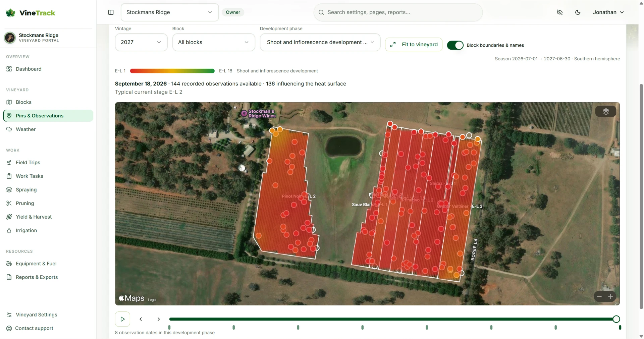The image size is (644, 339).
Task: Go to Dashboard
Action: coord(48,69)
